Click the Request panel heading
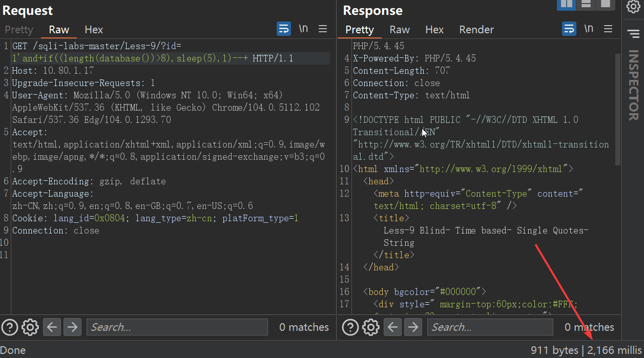 (28, 10)
